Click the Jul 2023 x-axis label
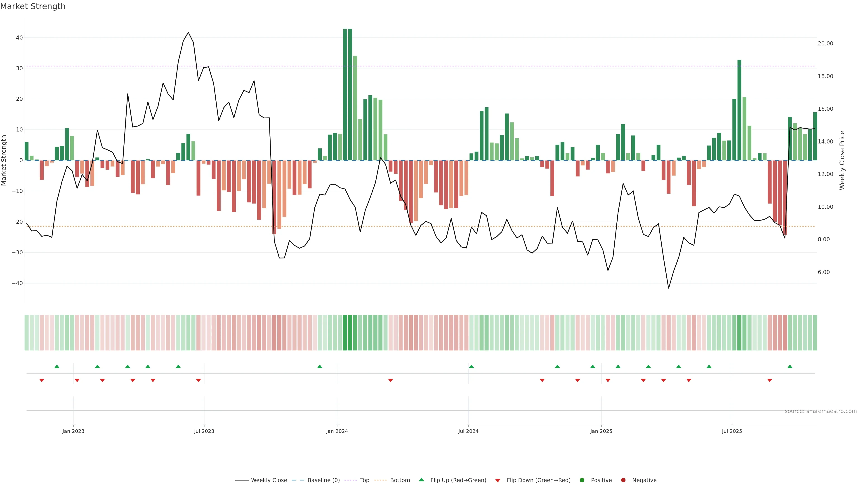 point(204,431)
